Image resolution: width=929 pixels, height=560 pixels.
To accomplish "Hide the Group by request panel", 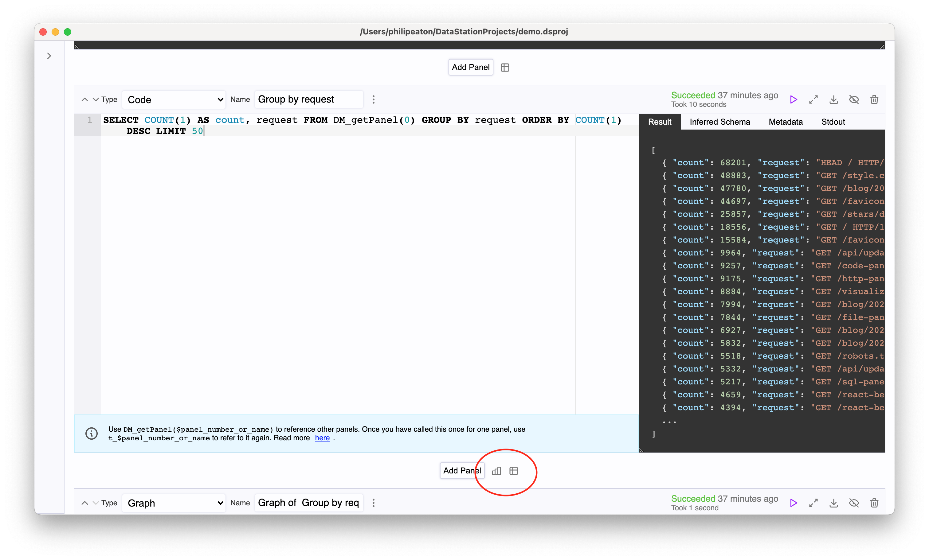I will 854,99.
